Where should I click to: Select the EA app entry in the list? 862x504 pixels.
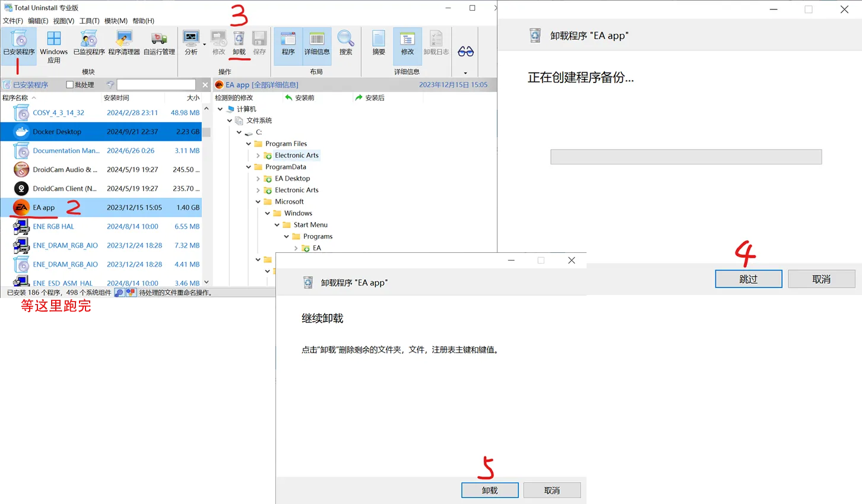(101, 208)
